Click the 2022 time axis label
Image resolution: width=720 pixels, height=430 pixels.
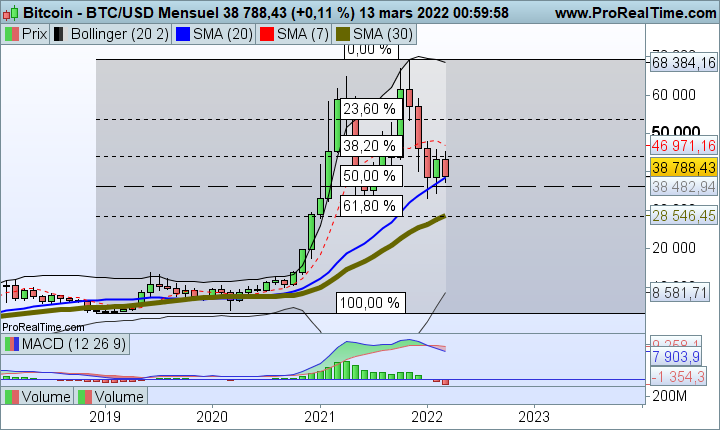(x=427, y=417)
